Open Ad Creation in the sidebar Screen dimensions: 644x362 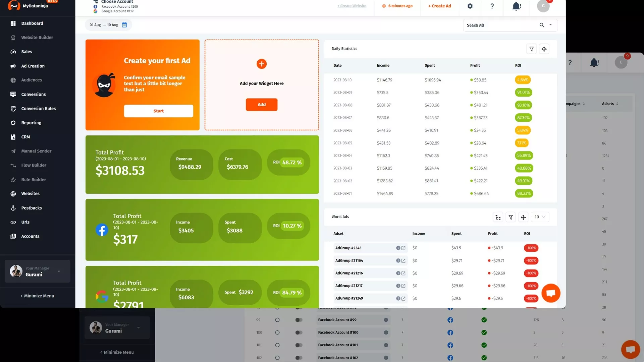[33, 66]
